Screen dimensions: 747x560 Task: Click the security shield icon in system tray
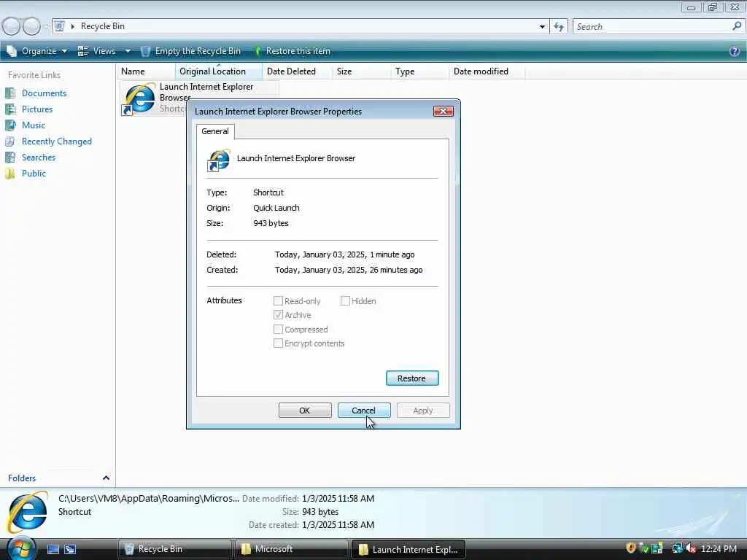[631, 548]
